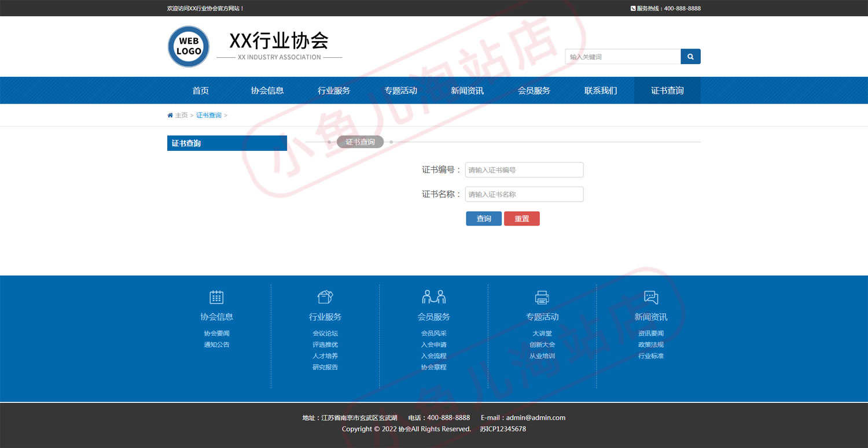Screen dimensions: 868x448
Task: Click the XX行业协会 site title
Action: pos(279,40)
